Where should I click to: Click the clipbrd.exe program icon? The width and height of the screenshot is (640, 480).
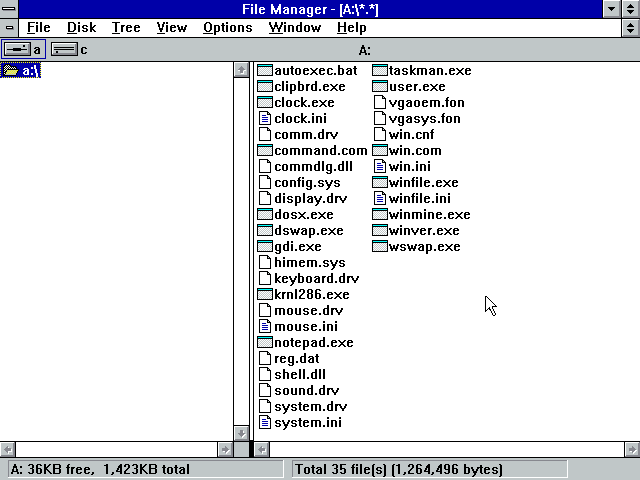[265, 87]
